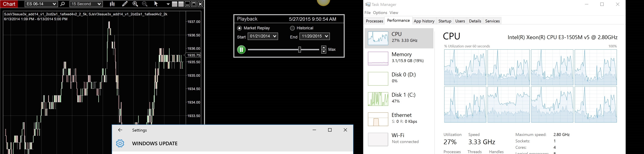Screen dimensions: 644x154
Task: Click the WINDOWS UPDATE heading
Action: coord(155,144)
